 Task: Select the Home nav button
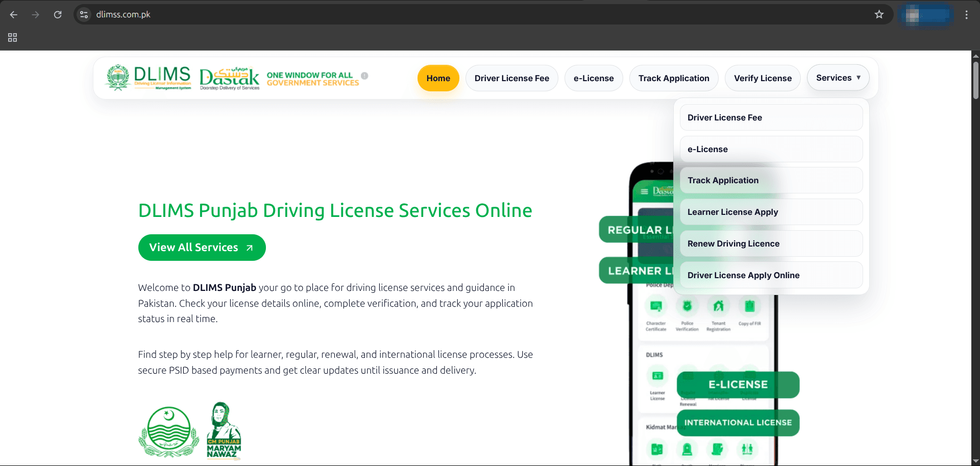click(438, 78)
